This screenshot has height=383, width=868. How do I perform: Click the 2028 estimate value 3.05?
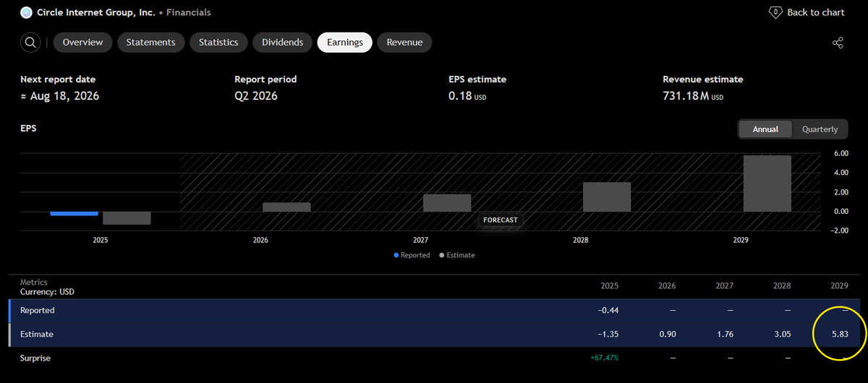782,335
